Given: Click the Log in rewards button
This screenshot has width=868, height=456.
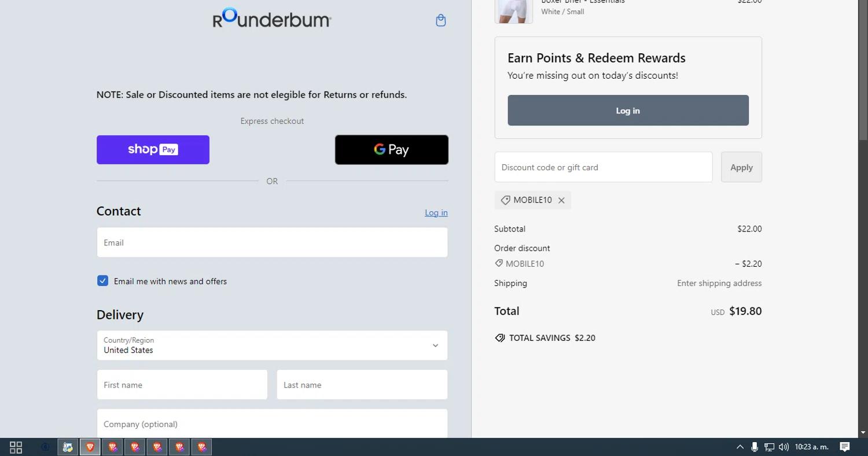Looking at the screenshot, I should click(628, 111).
